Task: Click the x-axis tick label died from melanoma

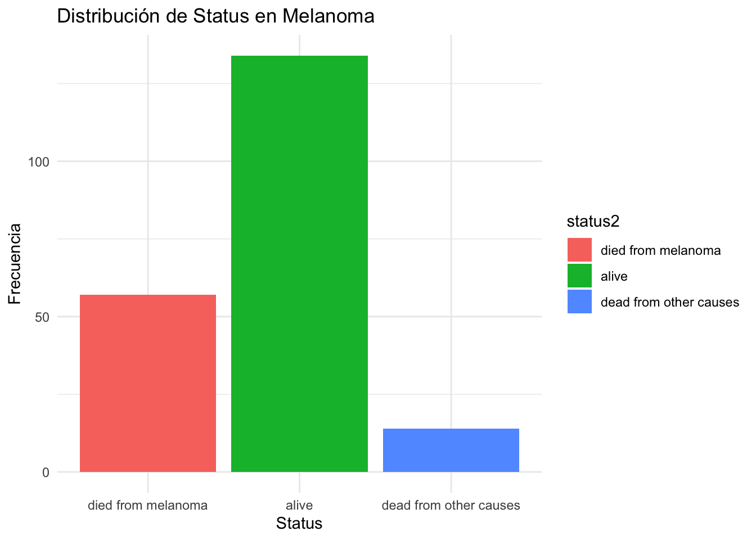Action: (x=148, y=505)
